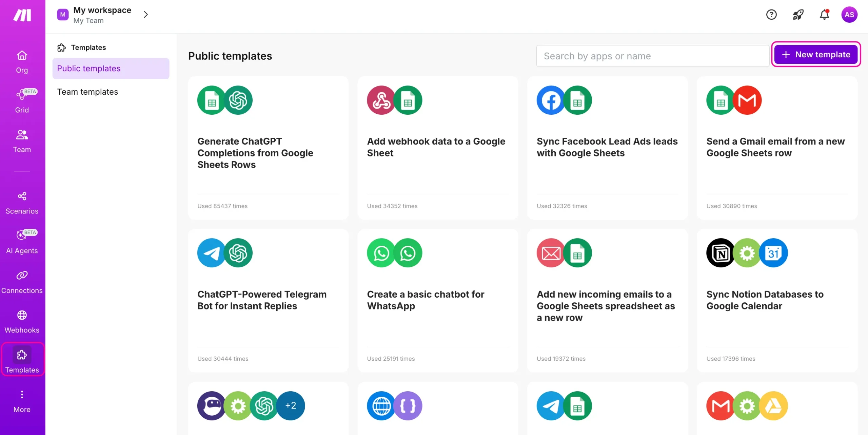The image size is (868, 435).
Task: Click the Org home icon in sidebar
Action: (x=22, y=61)
